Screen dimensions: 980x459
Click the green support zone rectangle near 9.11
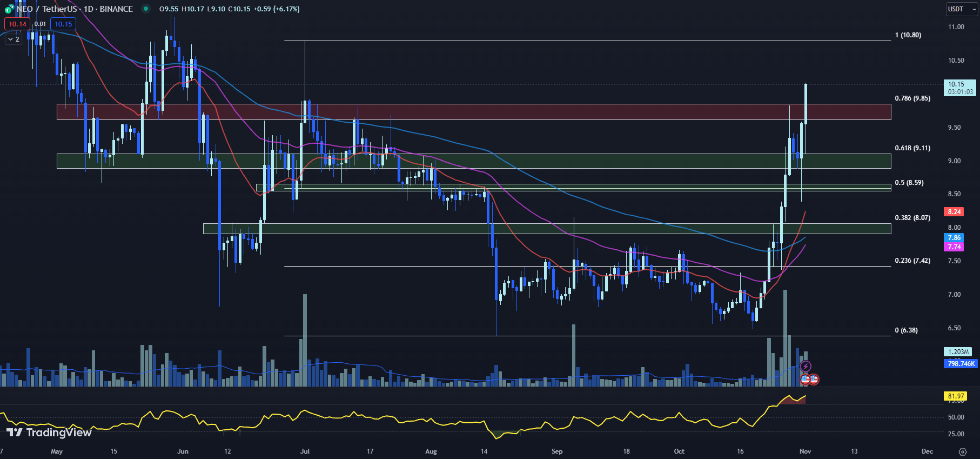pyautogui.click(x=474, y=161)
